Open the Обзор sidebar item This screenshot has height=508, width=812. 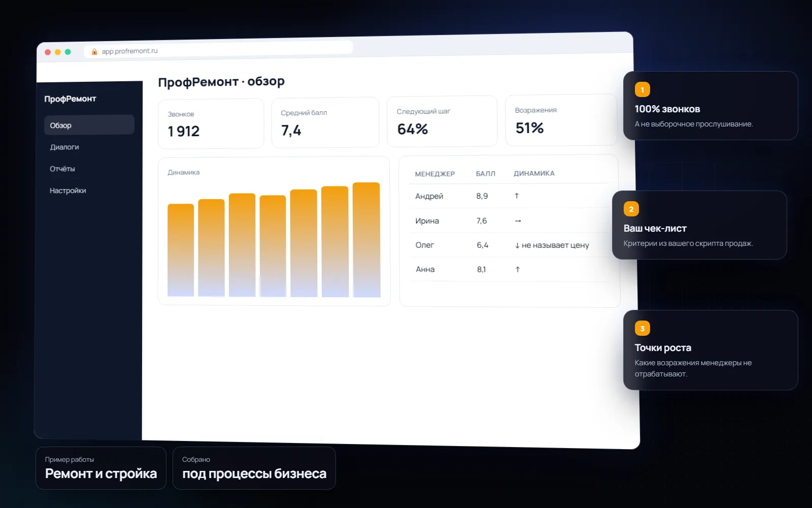(x=89, y=125)
